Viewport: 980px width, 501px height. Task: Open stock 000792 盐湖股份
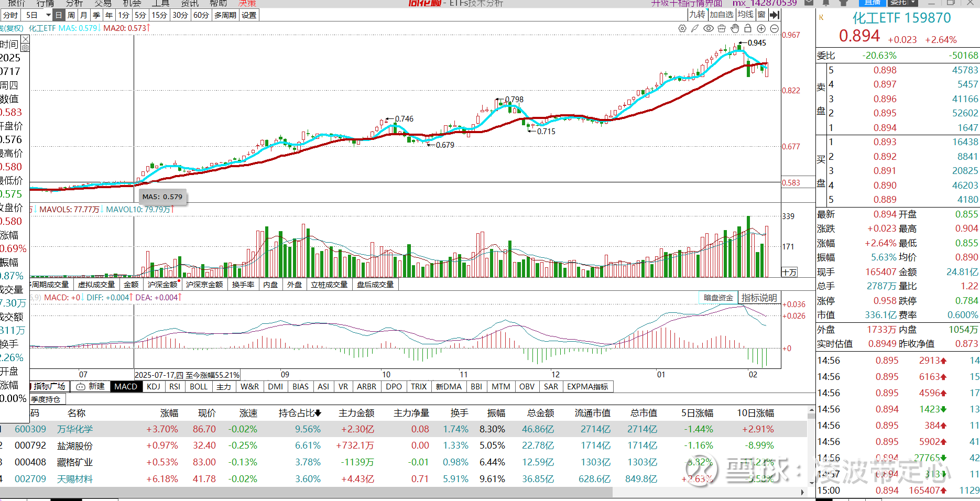point(404,445)
